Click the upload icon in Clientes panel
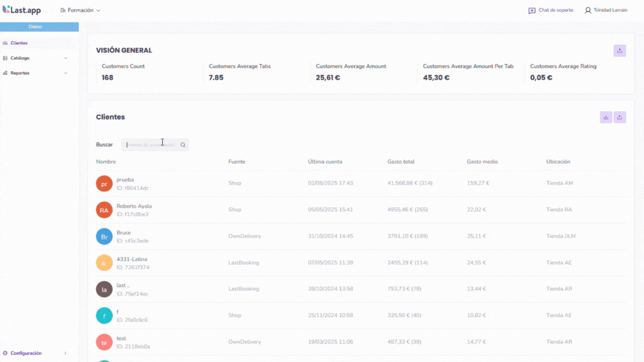This screenshot has width=644, height=362. point(619,117)
